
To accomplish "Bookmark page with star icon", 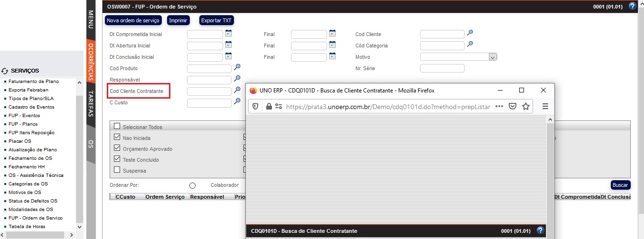I will pyautogui.click(x=526, y=106).
